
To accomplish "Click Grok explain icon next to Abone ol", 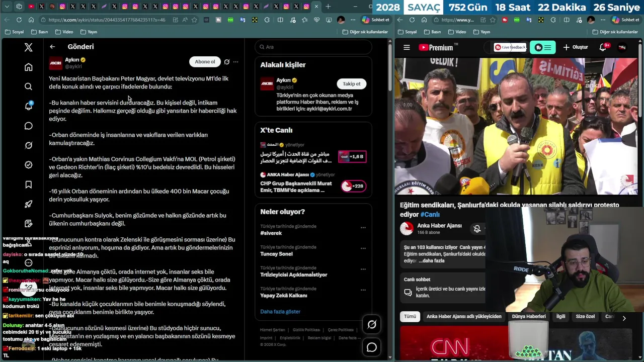I will (x=227, y=62).
